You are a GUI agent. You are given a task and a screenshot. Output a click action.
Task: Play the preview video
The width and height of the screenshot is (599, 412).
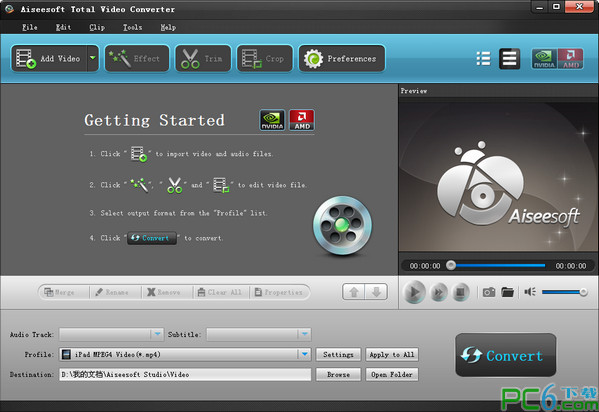click(x=414, y=292)
